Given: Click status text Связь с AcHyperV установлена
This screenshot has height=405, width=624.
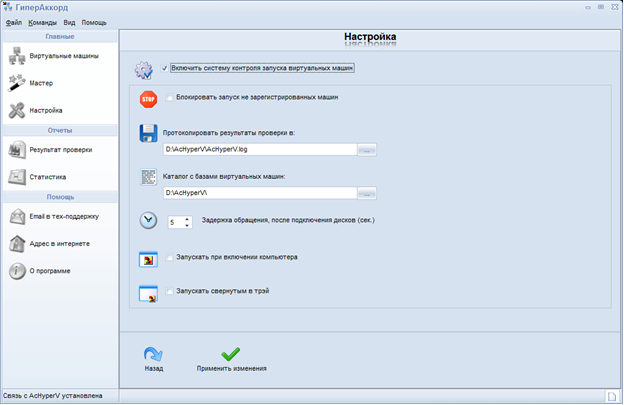Looking at the screenshot, I should pyautogui.click(x=53, y=396).
